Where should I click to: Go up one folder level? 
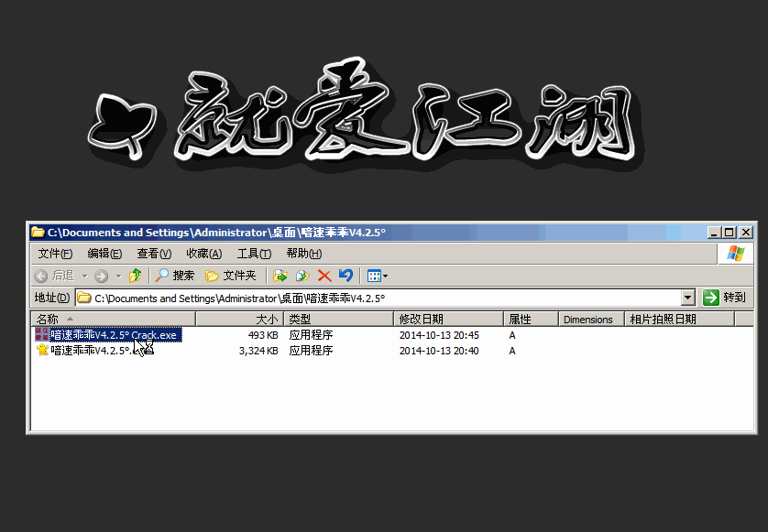tap(136, 276)
